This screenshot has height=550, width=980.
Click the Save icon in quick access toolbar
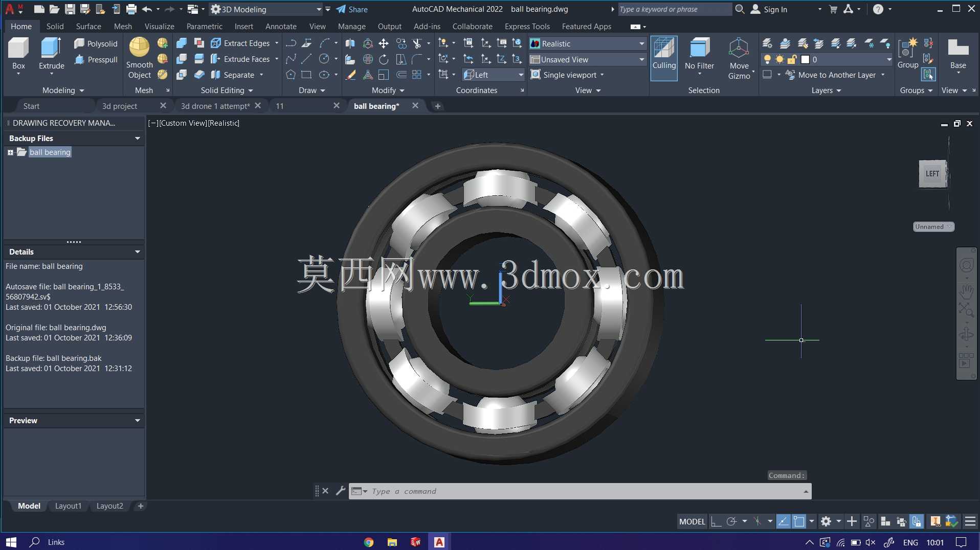pyautogui.click(x=70, y=9)
